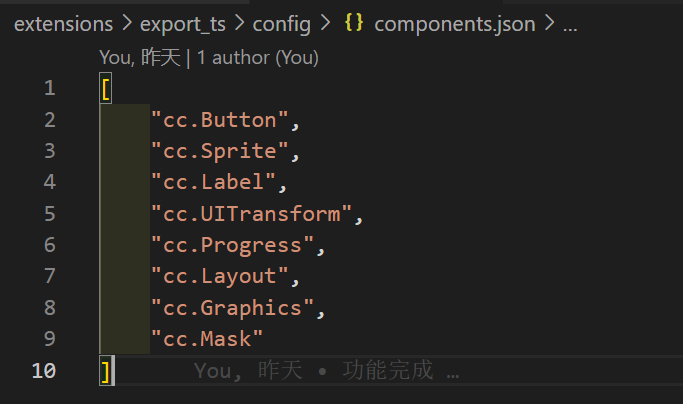
Task: Open the trailing ellipsis breadcrumb
Action: pos(571,24)
